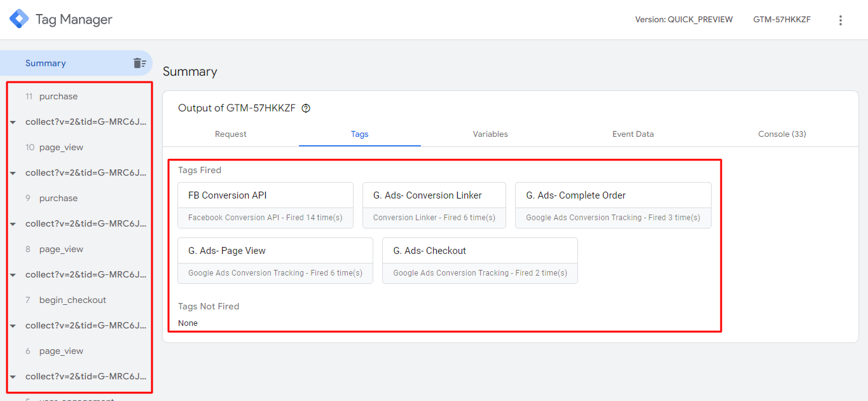Image resolution: width=868 pixels, height=401 pixels.
Task: Click the Tag Manager logo icon
Action: tap(19, 19)
